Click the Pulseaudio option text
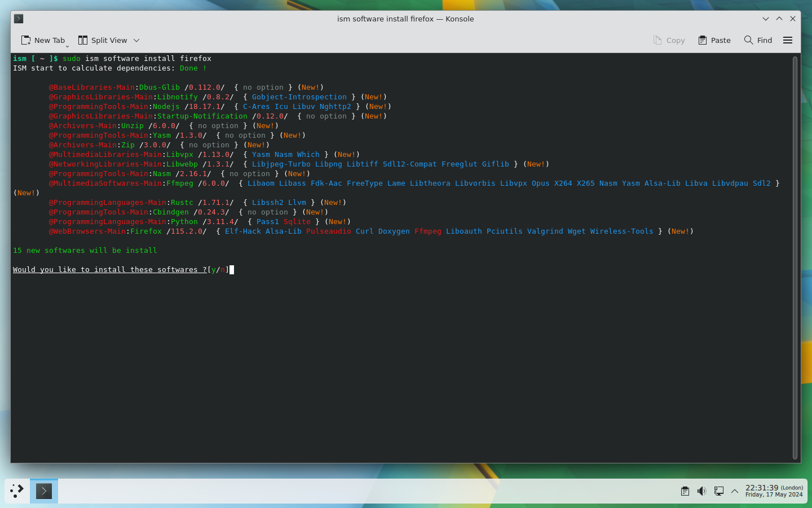Image resolution: width=812 pixels, height=508 pixels. pyautogui.click(x=329, y=231)
